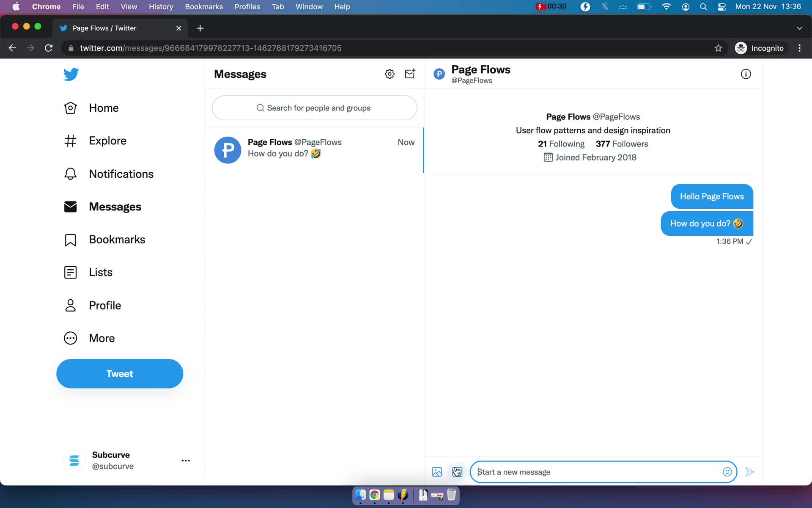The height and width of the screenshot is (508, 812).
Task: Open Page Flows conversation in list
Action: (x=314, y=150)
